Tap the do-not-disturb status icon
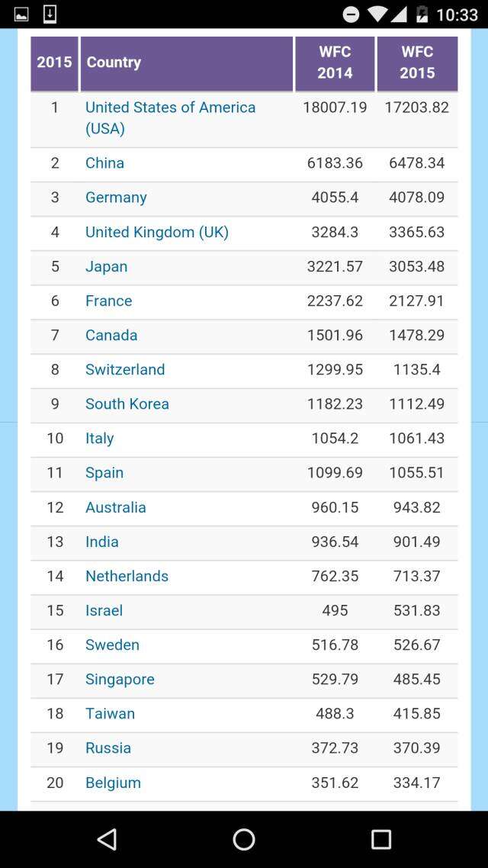The height and width of the screenshot is (868, 488). click(x=351, y=14)
